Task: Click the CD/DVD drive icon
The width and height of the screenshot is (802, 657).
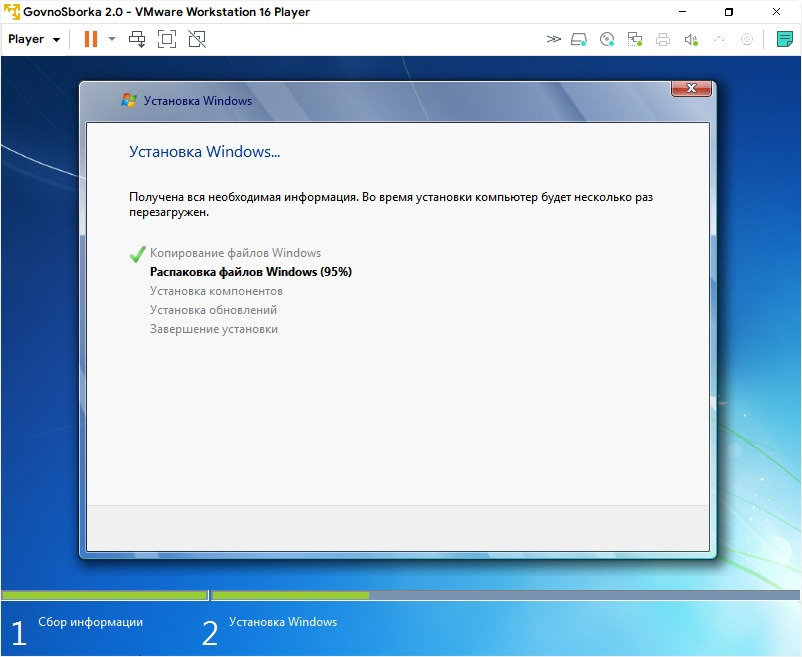Action: (607, 39)
